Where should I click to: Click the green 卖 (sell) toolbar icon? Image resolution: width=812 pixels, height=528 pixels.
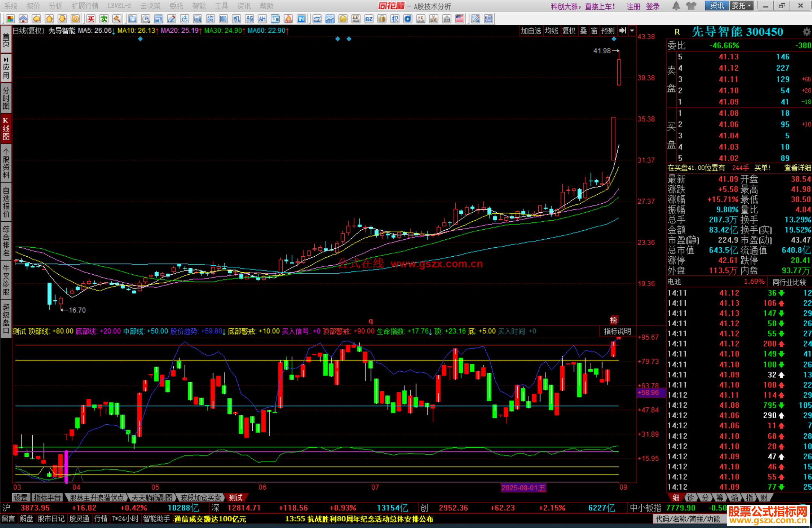pyautogui.click(x=104, y=19)
